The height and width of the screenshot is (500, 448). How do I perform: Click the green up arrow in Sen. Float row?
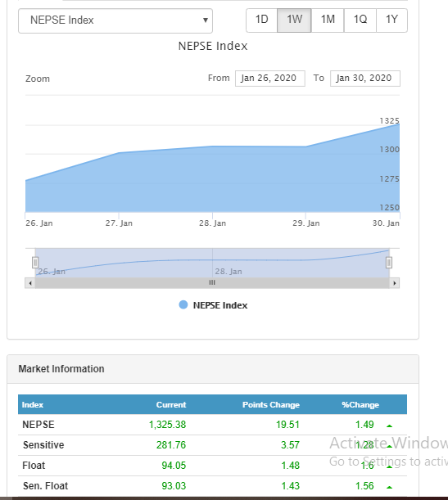pyautogui.click(x=389, y=487)
